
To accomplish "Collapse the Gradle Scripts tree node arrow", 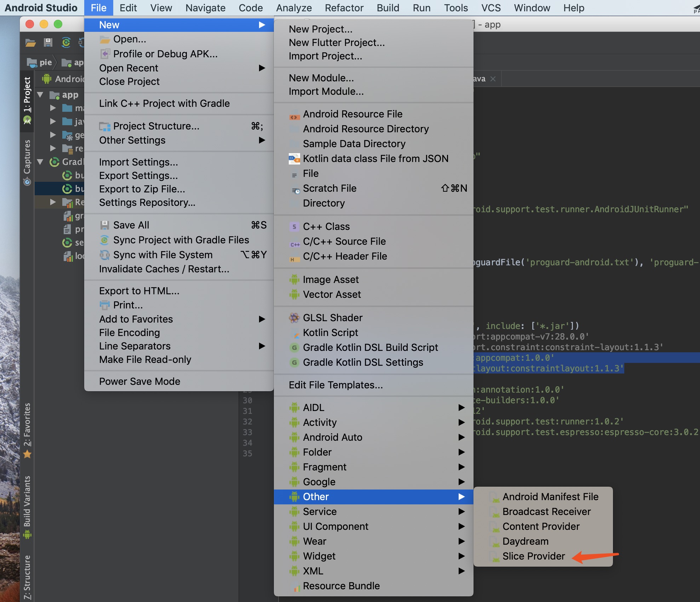I will (40, 162).
